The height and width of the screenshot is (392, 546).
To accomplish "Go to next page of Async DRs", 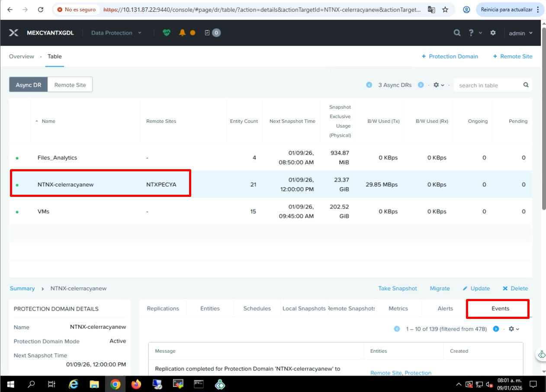I will point(421,85).
